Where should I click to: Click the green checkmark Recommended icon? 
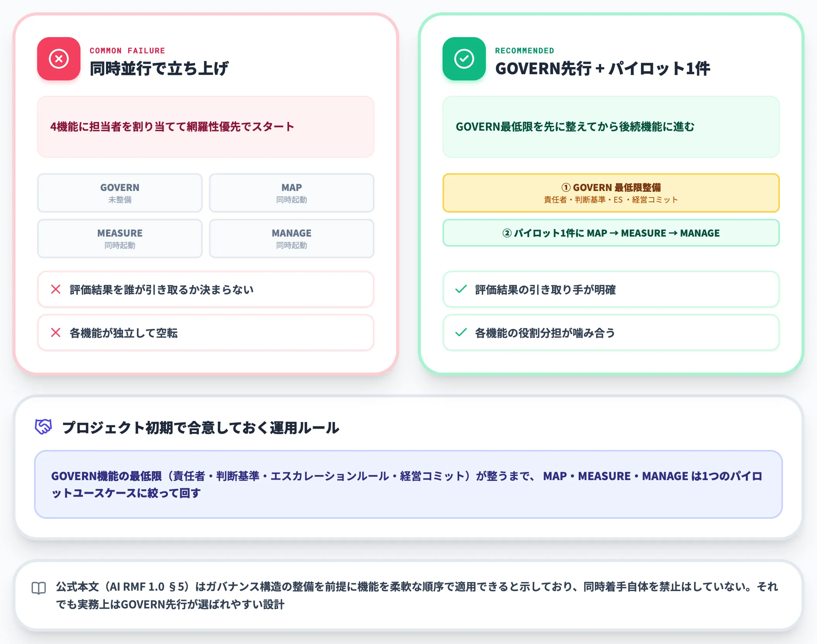click(464, 59)
